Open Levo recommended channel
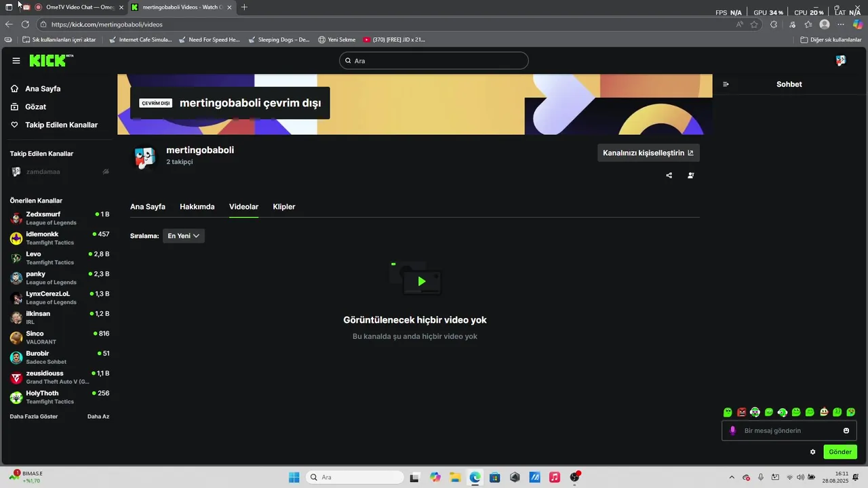This screenshot has height=488, width=868. [60, 258]
